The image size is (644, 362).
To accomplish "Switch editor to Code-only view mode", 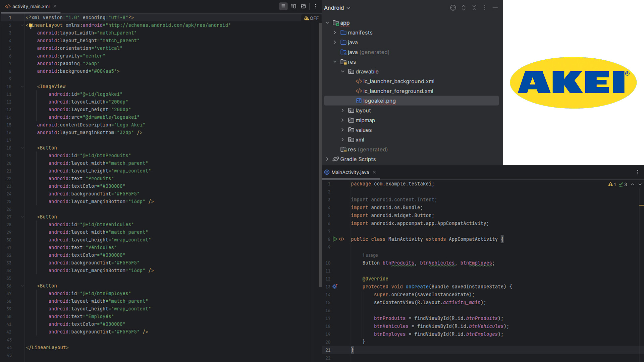I will pos(283,6).
